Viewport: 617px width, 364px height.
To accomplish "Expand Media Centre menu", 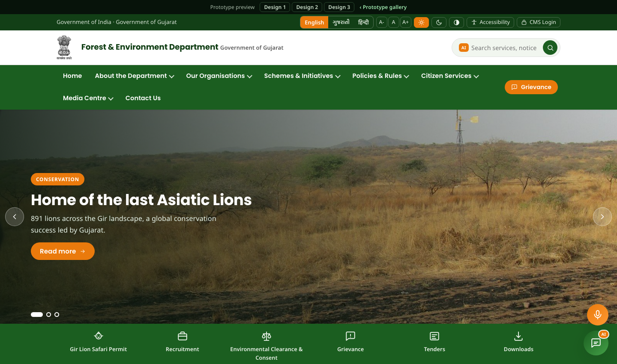I will (88, 98).
